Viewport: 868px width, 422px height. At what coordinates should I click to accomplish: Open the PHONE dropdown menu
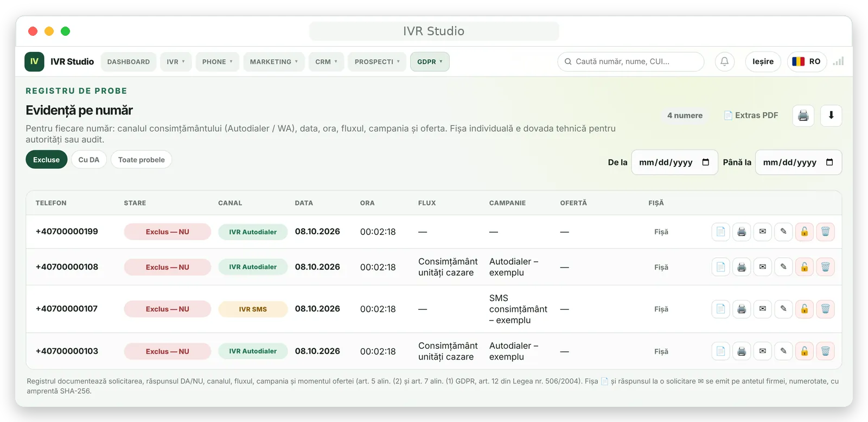[x=218, y=61]
